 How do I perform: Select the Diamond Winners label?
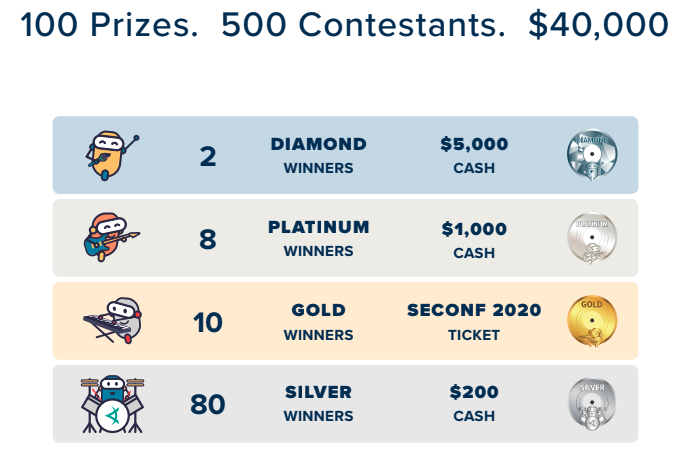(x=318, y=155)
